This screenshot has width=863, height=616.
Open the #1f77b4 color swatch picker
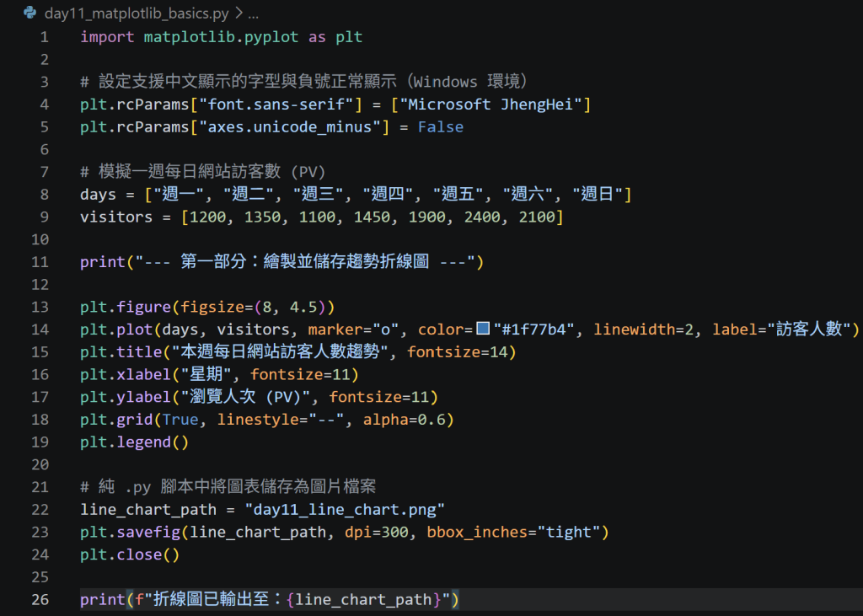(x=483, y=329)
